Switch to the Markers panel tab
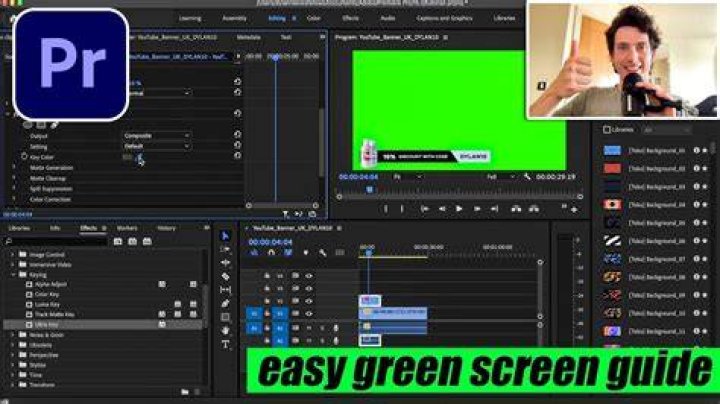The height and width of the screenshot is (404, 720). (x=127, y=228)
